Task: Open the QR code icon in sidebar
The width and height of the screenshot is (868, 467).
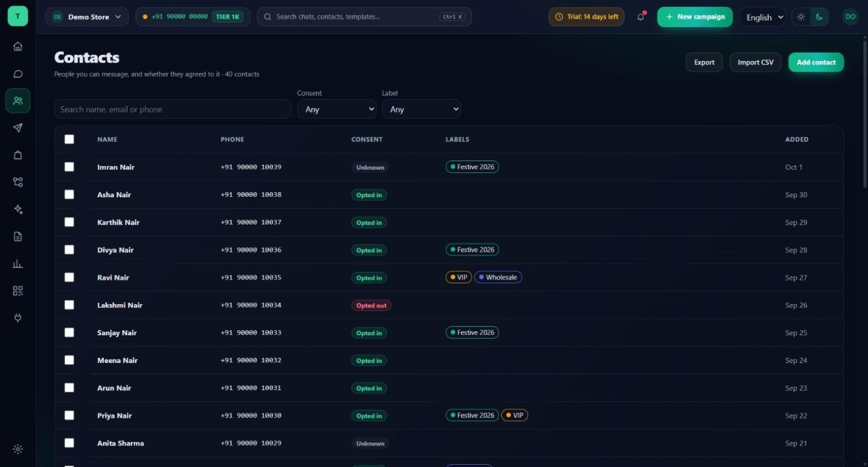Action: 18,290
